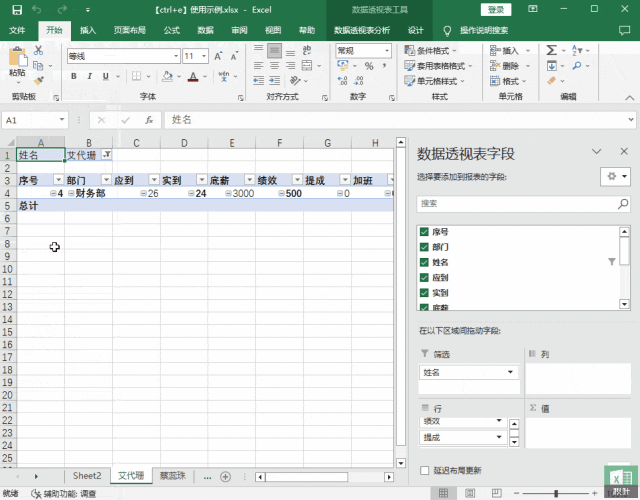Screen dimensions: 640x500
Task: Click 单元格样式 button
Action: 434,81
